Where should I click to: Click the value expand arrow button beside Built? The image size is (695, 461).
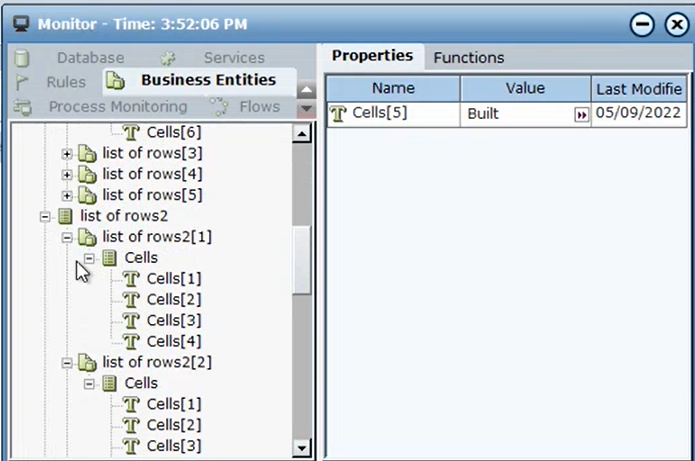pos(581,115)
